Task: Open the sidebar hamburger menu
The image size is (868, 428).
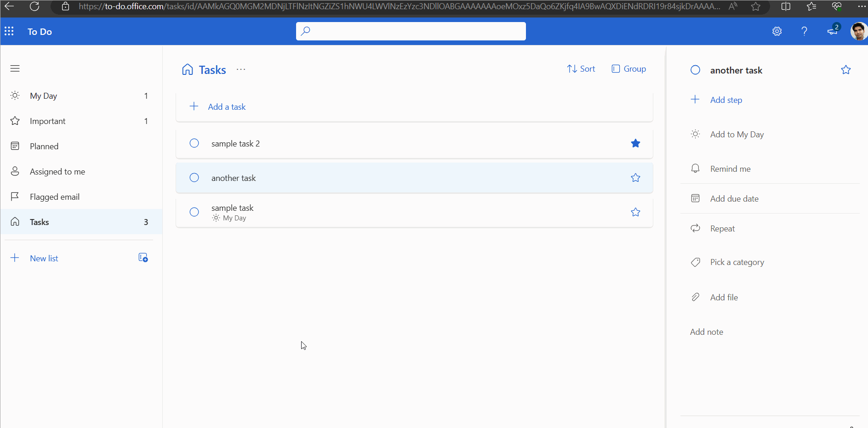Action: click(x=15, y=68)
